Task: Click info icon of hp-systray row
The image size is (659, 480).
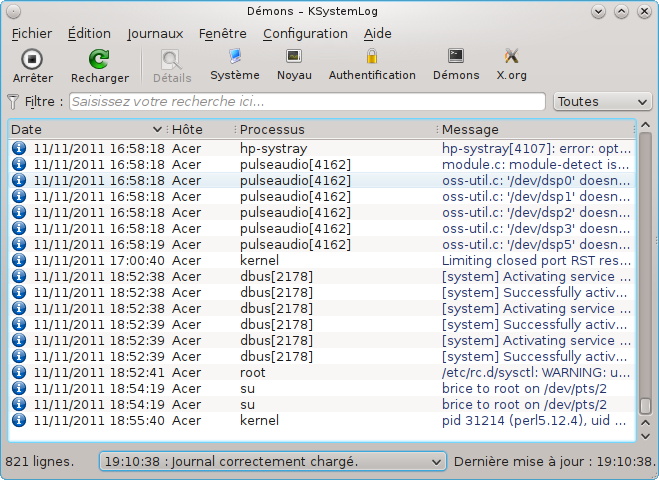Action: tap(18, 148)
